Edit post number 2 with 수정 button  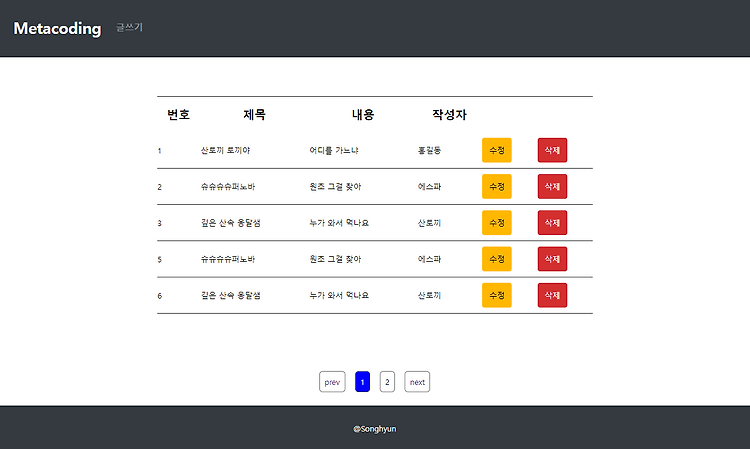pyautogui.click(x=496, y=186)
